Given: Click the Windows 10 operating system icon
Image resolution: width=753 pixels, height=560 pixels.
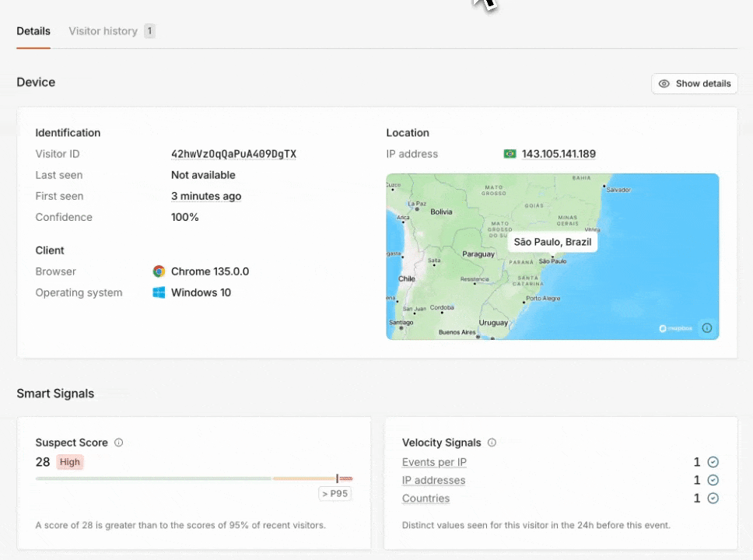Looking at the screenshot, I should pyautogui.click(x=159, y=293).
